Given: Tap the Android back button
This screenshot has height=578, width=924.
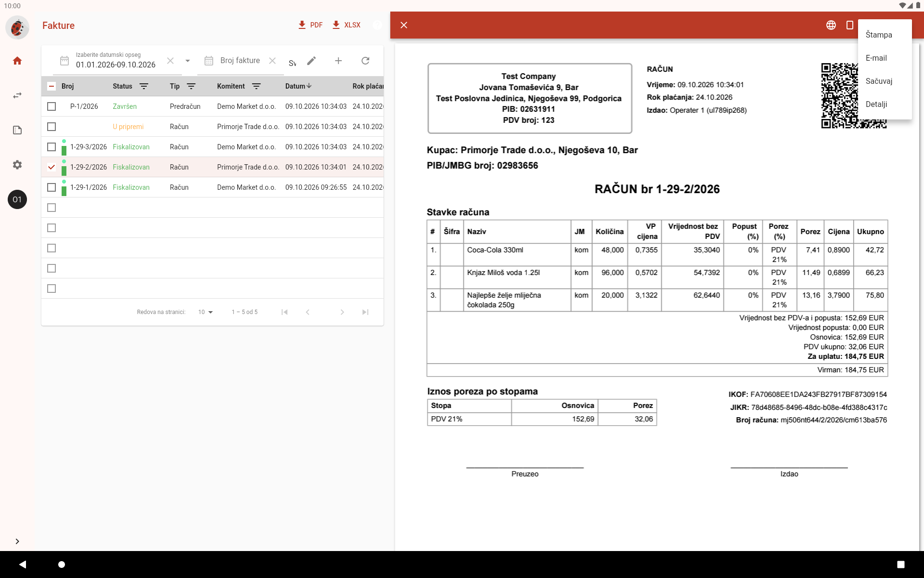Looking at the screenshot, I should click(23, 564).
